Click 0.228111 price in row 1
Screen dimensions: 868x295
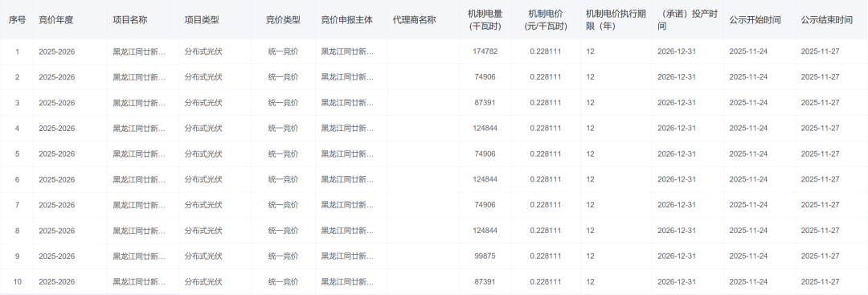545,51
